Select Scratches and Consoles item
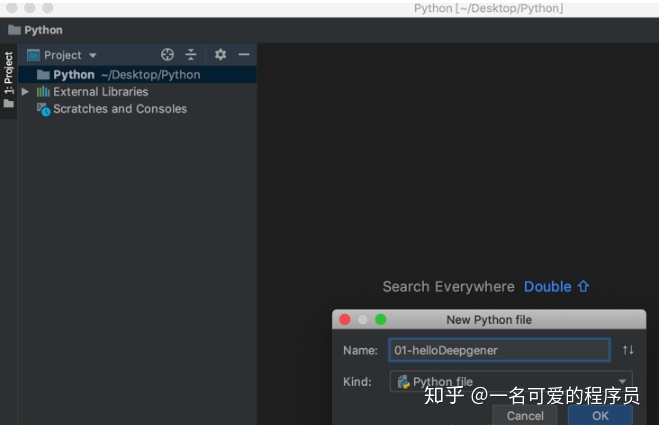Screen dimensions: 659x425 120,109
